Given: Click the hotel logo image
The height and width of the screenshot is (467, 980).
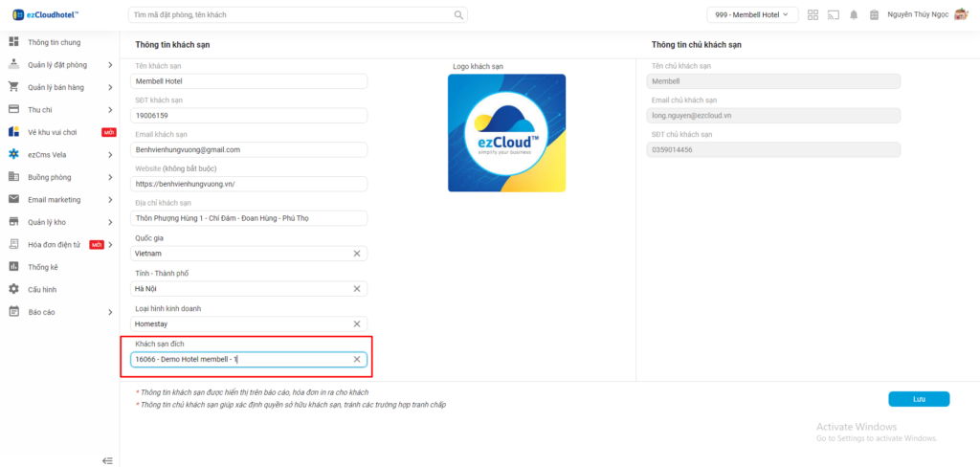Looking at the screenshot, I should (x=506, y=133).
